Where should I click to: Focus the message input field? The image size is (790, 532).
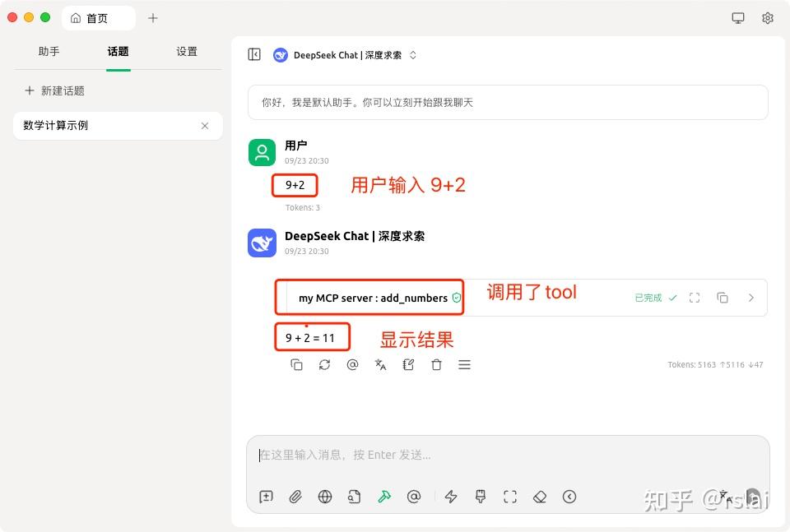tap(508, 455)
